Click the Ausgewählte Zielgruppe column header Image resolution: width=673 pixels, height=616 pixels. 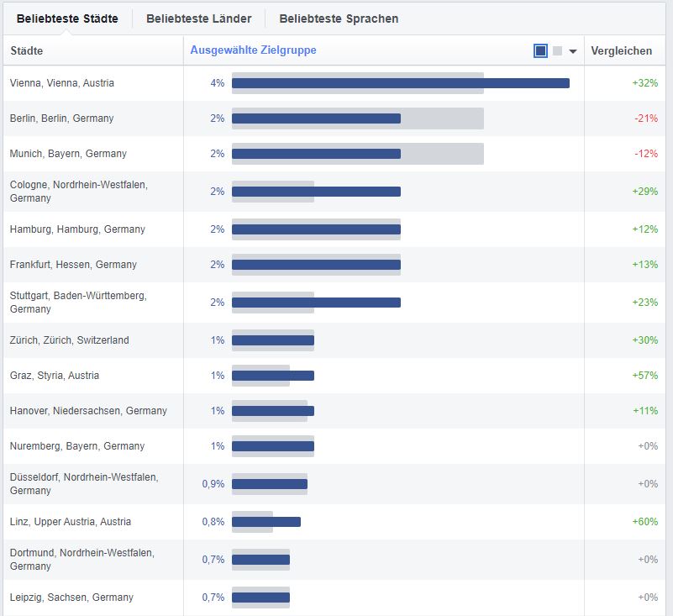[253, 50]
